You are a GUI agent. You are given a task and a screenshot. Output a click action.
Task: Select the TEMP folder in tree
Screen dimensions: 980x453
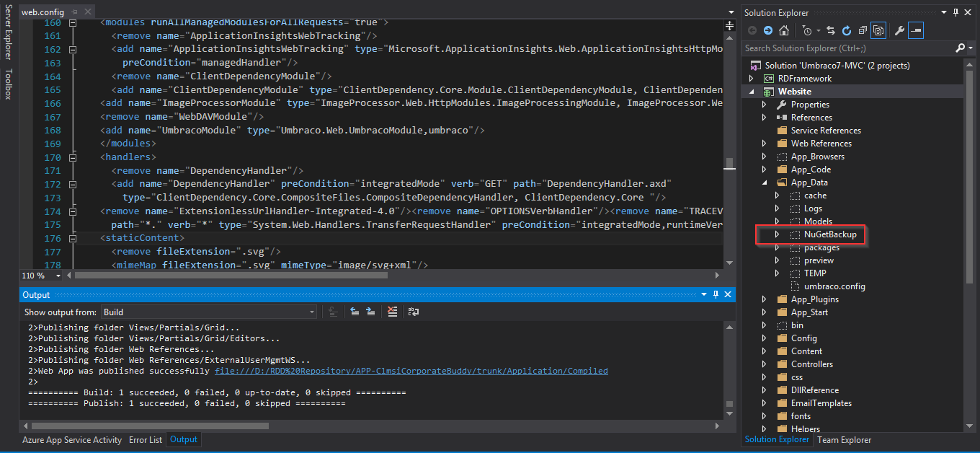point(815,273)
